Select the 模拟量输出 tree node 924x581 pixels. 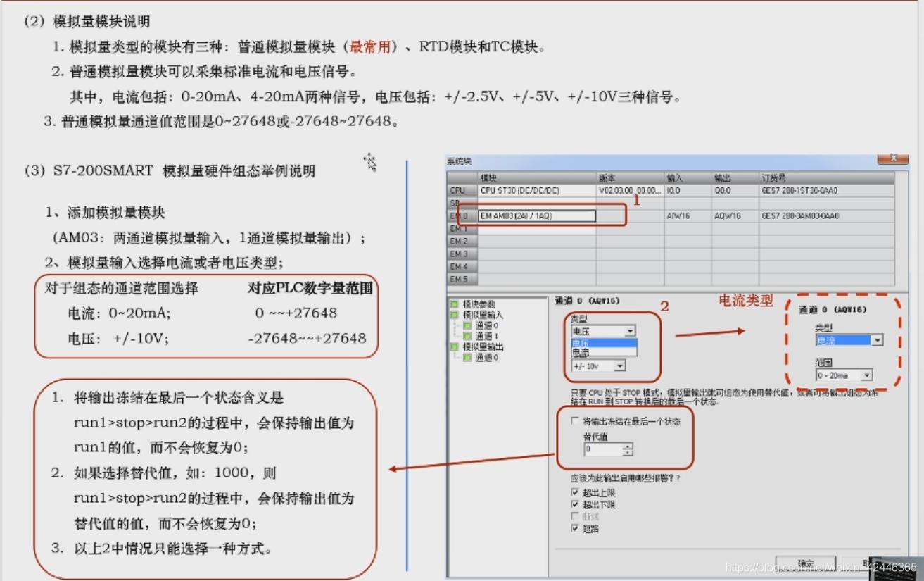[476, 346]
